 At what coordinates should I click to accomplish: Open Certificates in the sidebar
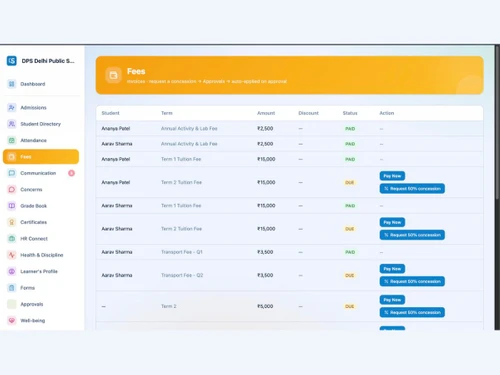pyautogui.click(x=41, y=222)
